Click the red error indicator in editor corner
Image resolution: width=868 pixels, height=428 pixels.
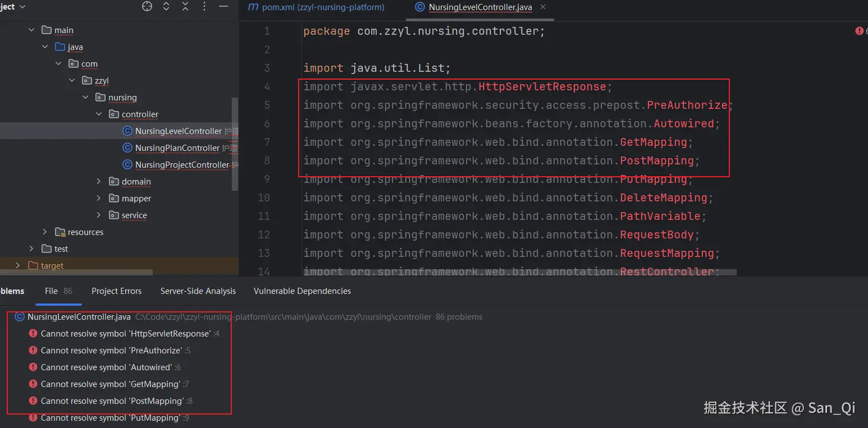(x=860, y=31)
